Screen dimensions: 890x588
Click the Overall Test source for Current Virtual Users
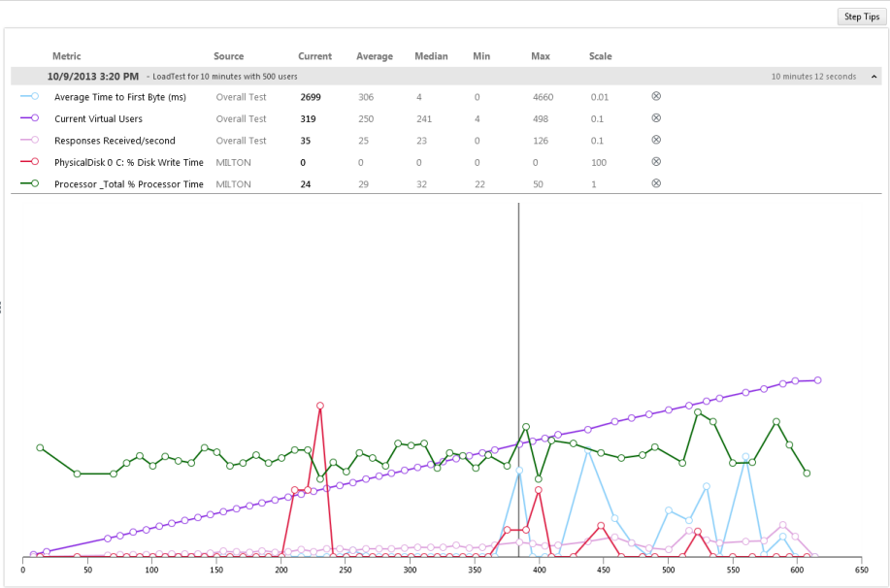(242, 118)
